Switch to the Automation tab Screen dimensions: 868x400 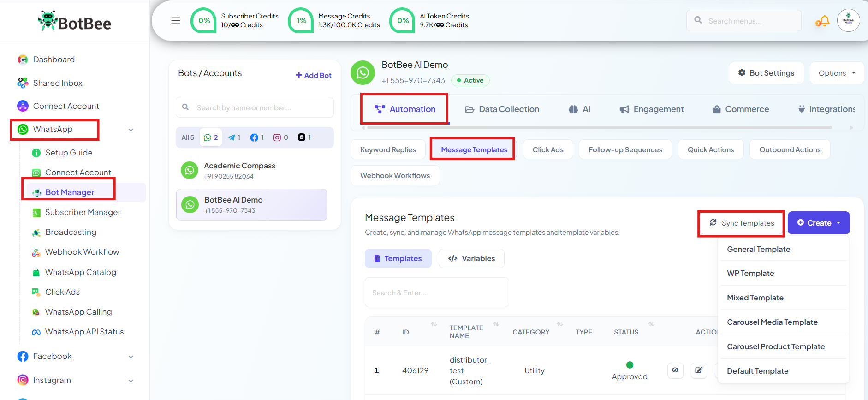(x=404, y=109)
